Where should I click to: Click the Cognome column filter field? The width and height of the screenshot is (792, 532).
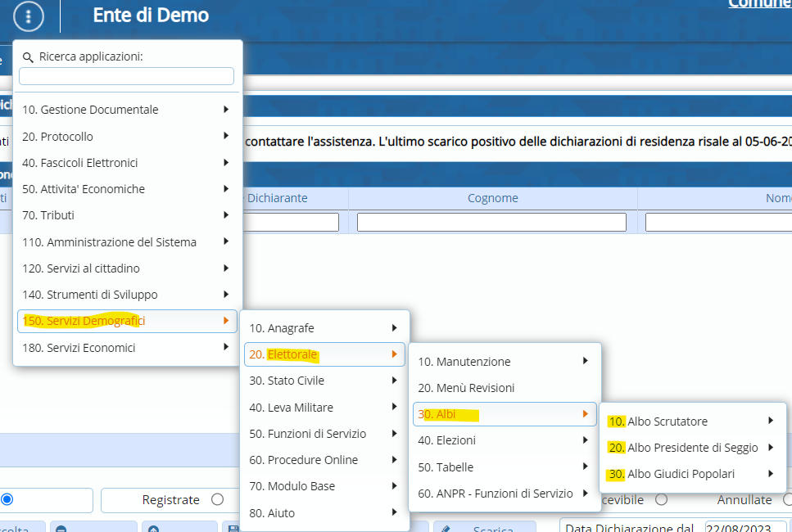coord(491,222)
